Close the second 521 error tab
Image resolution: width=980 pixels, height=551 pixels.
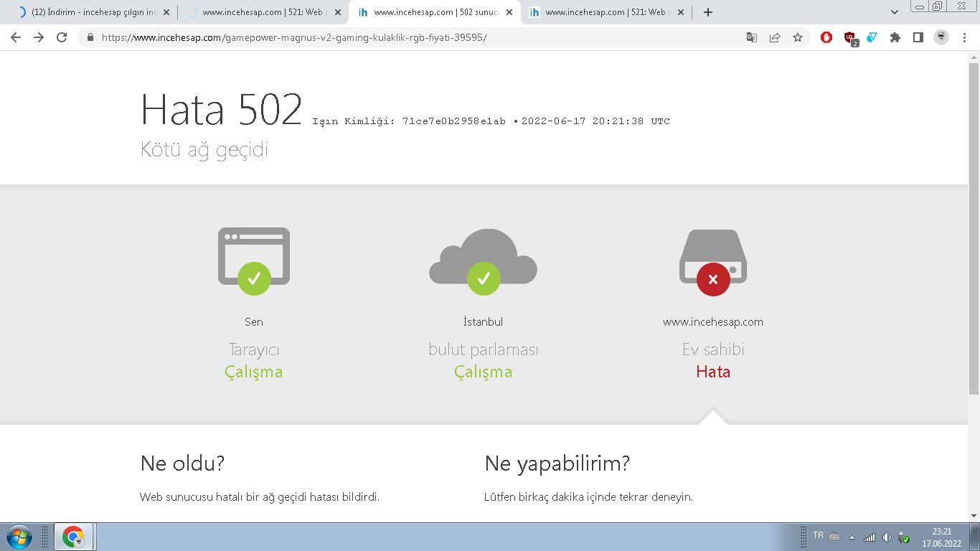338,12
